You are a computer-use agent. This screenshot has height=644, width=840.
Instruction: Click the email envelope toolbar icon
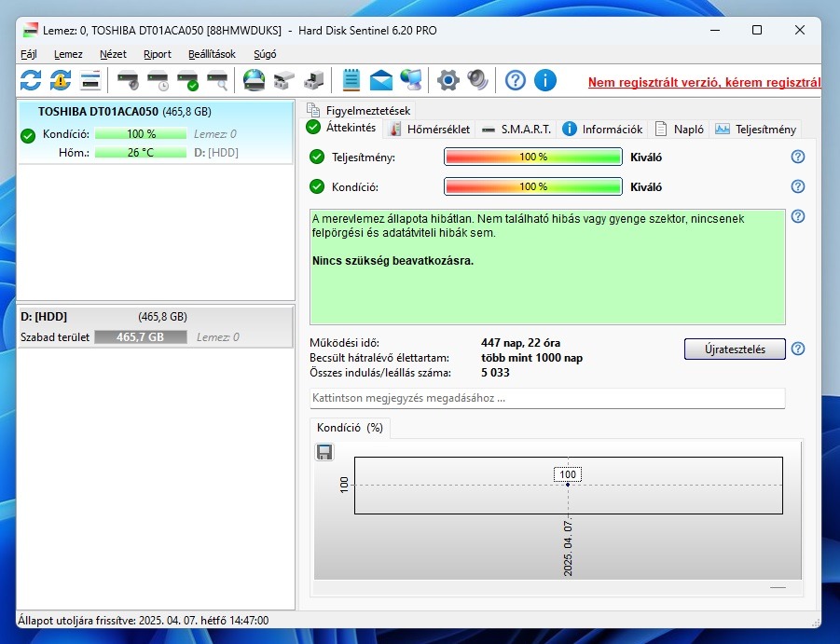(x=381, y=81)
